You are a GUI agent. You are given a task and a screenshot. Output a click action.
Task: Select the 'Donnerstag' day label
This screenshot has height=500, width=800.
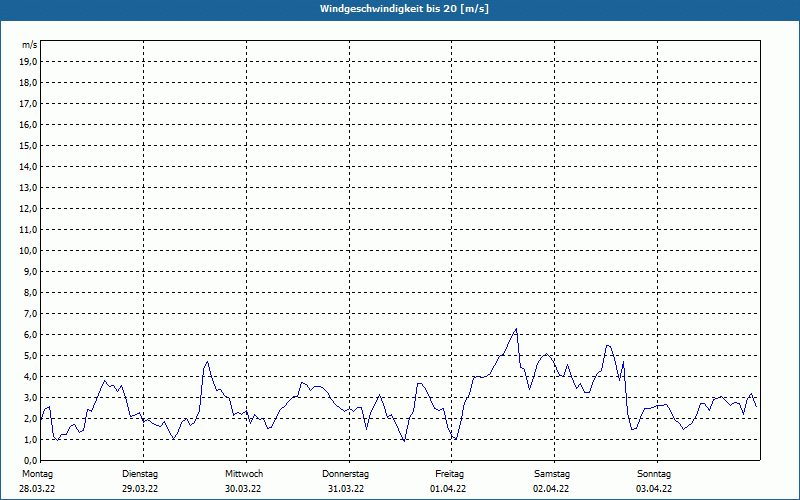pyautogui.click(x=345, y=474)
